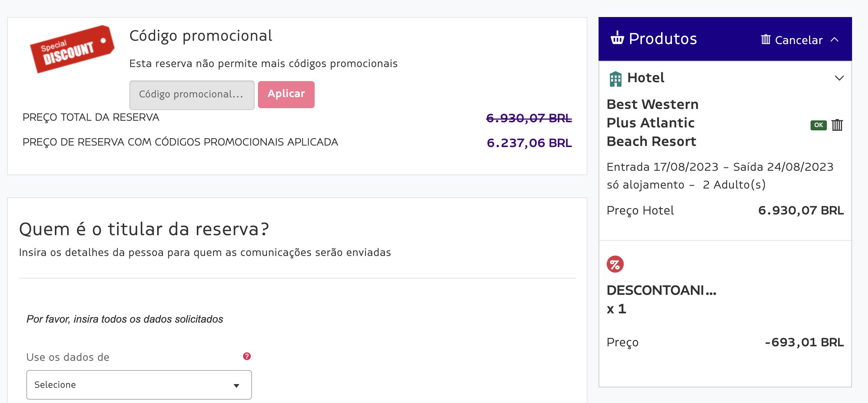Click the red help question mark icon
The image size is (868, 403).
click(247, 356)
